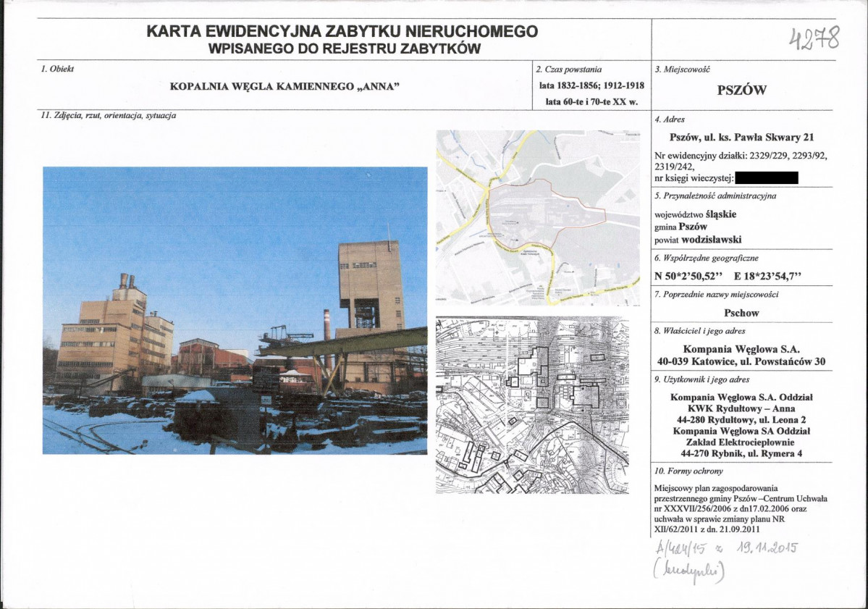
Task: Click the black-and-white site plan
Action: click(x=532, y=404)
